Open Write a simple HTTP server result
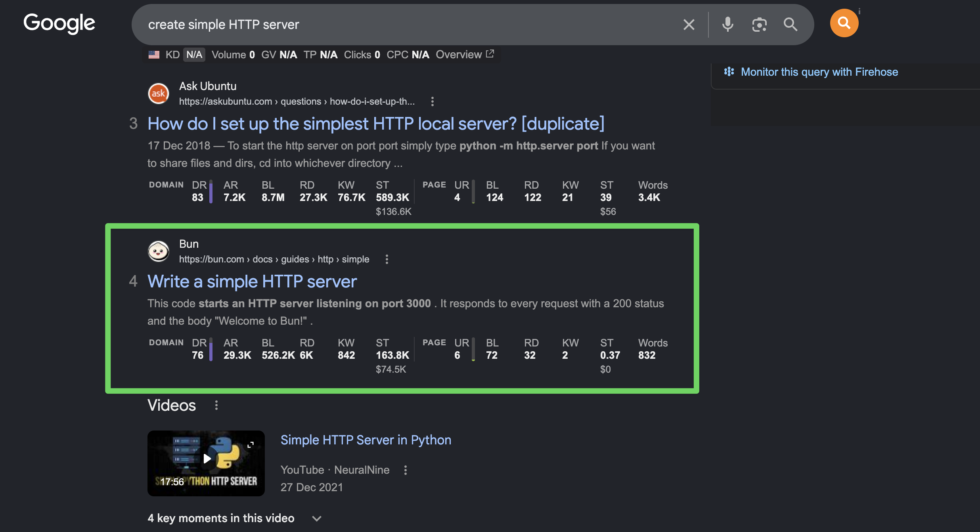 click(x=252, y=281)
